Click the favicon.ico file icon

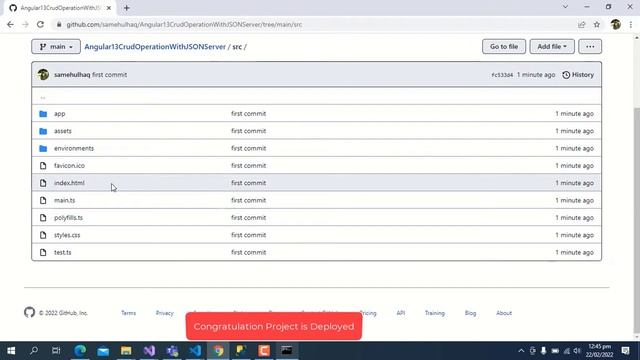coord(43,166)
